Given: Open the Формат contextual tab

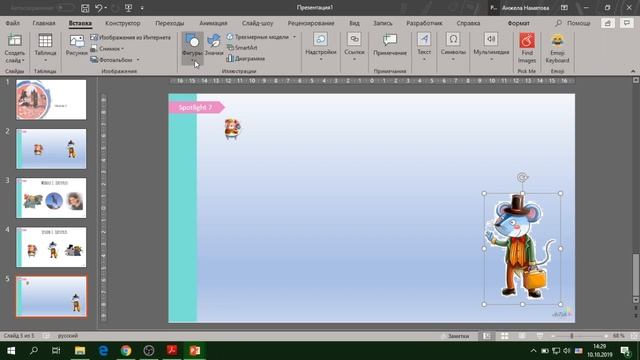Looking at the screenshot, I should coord(518,23).
